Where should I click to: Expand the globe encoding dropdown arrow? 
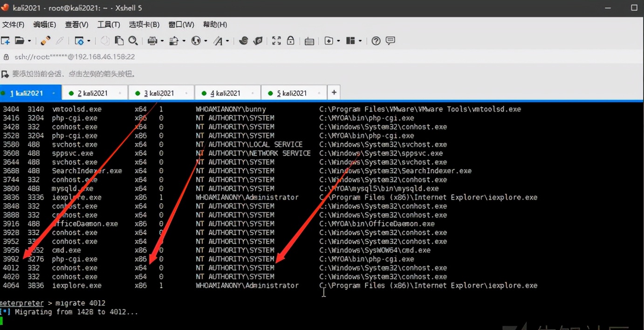point(206,41)
